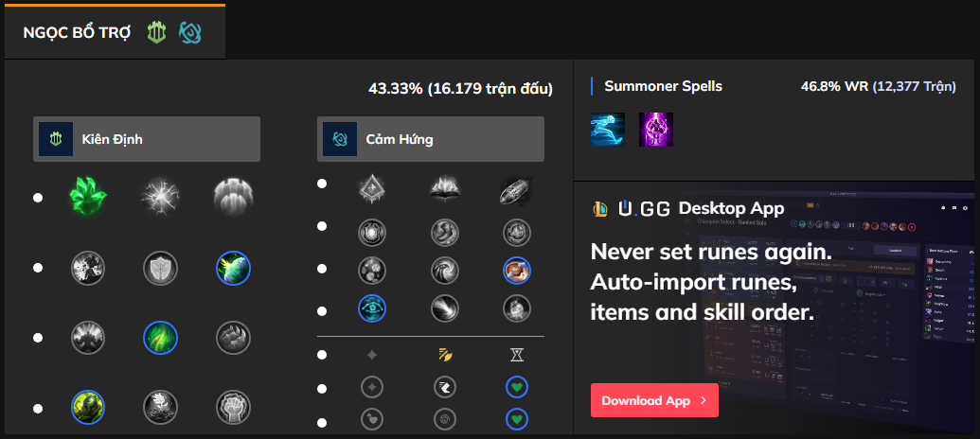
Task: Pick the Unflinching fist rune
Action: [x=232, y=408]
